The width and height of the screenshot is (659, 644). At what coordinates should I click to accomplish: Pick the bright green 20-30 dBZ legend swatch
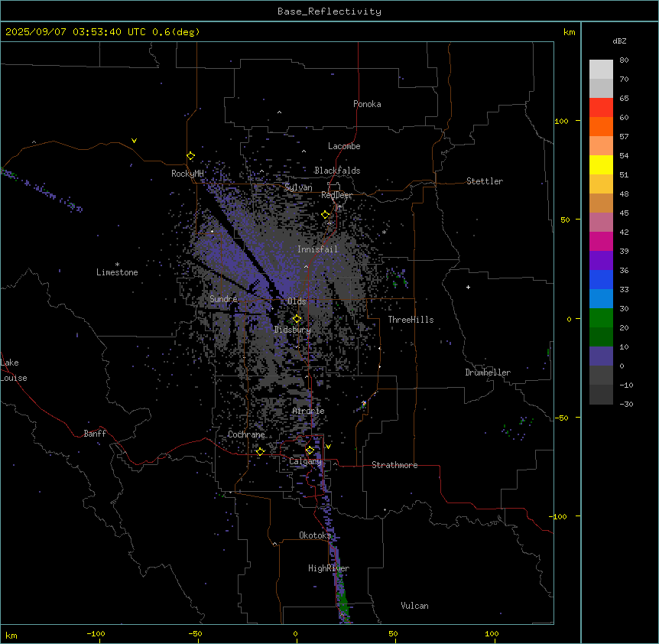[x=601, y=318]
